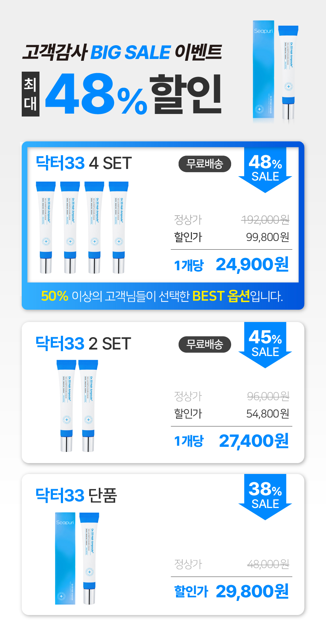Screen dimensions: 326x644
Task: Select the 닥터33 2 SET title
Action: coord(83,344)
